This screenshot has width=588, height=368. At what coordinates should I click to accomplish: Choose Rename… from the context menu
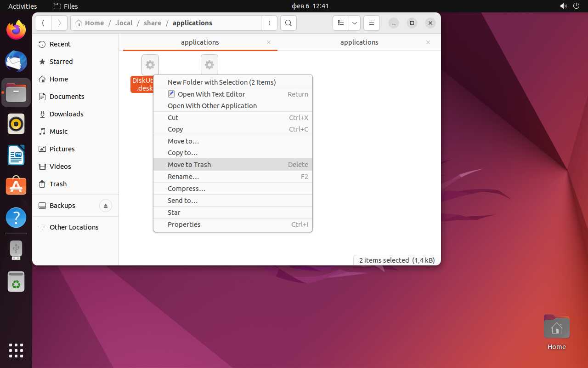click(x=233, y=177)
